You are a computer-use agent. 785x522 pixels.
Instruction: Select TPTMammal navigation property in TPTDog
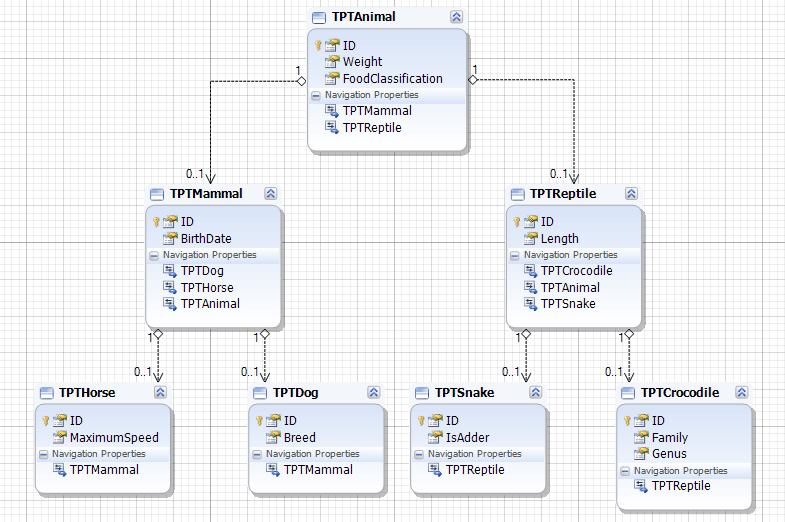tap(318, 469)
